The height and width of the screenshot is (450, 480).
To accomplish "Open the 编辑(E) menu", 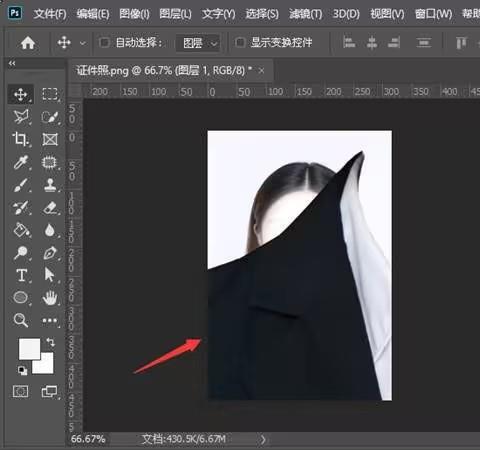I will (x=93, y=14).
